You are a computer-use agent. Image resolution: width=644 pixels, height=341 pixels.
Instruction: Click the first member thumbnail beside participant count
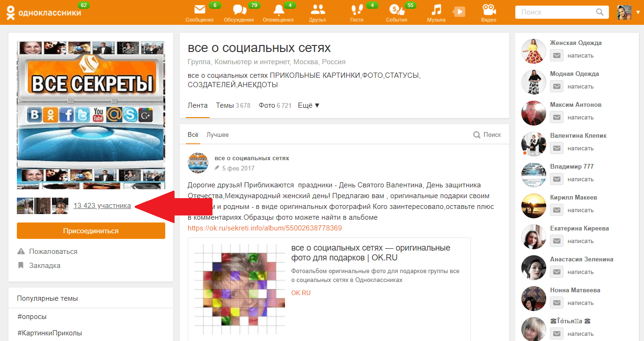[x=25, y=206]
